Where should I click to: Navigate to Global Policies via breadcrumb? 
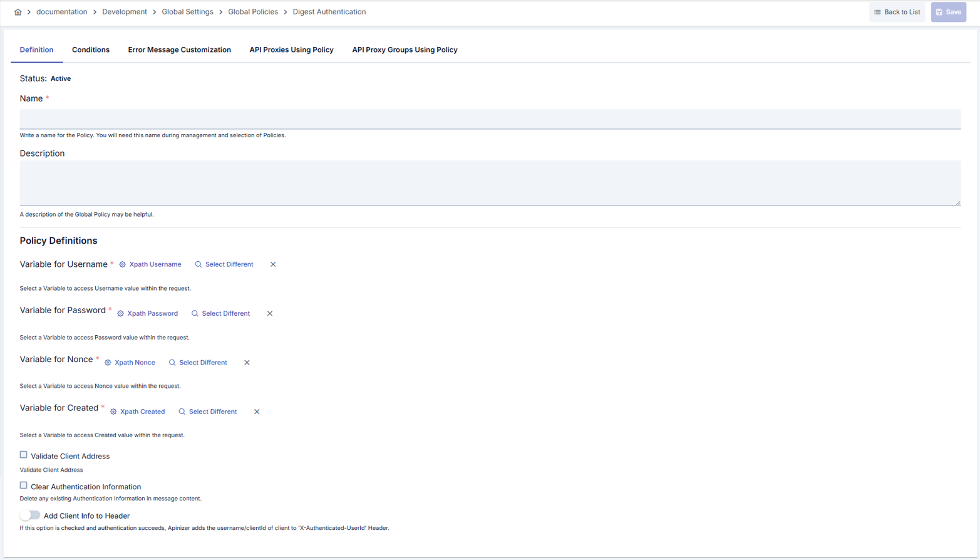click(253, 11)
